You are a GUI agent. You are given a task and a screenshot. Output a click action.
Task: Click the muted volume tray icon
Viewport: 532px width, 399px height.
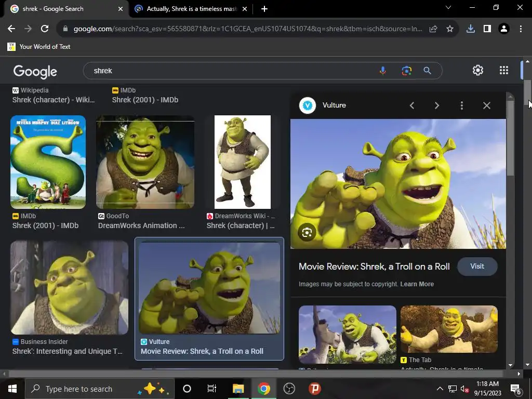coord(465,389)
